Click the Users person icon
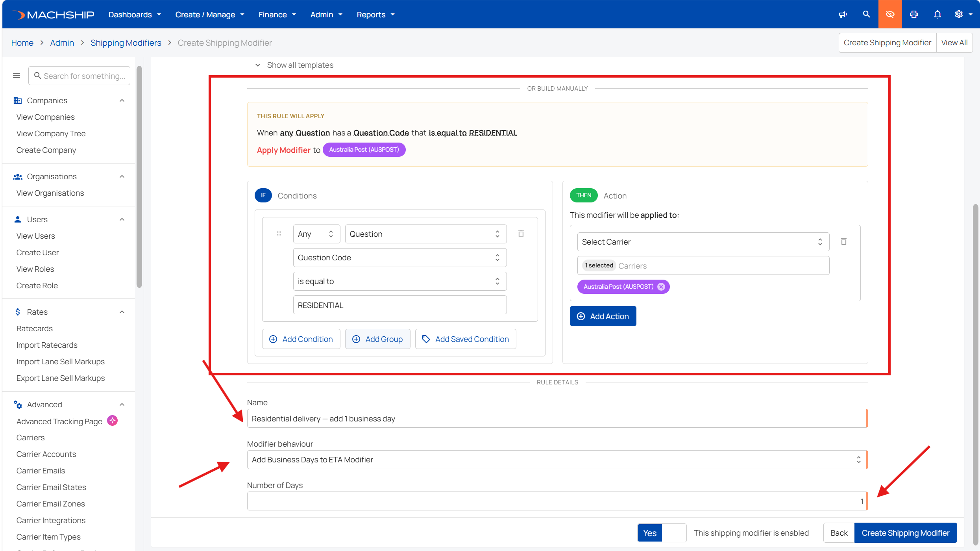 click(x=18, y=219)
